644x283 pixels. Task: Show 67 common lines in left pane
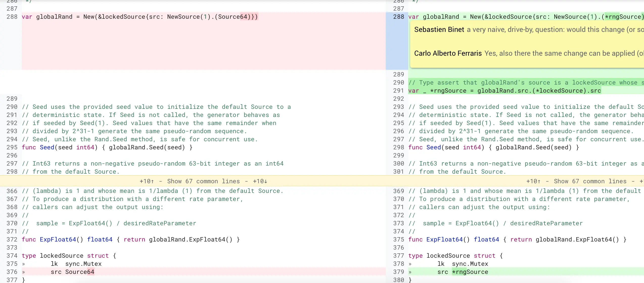tap(203, 181)
